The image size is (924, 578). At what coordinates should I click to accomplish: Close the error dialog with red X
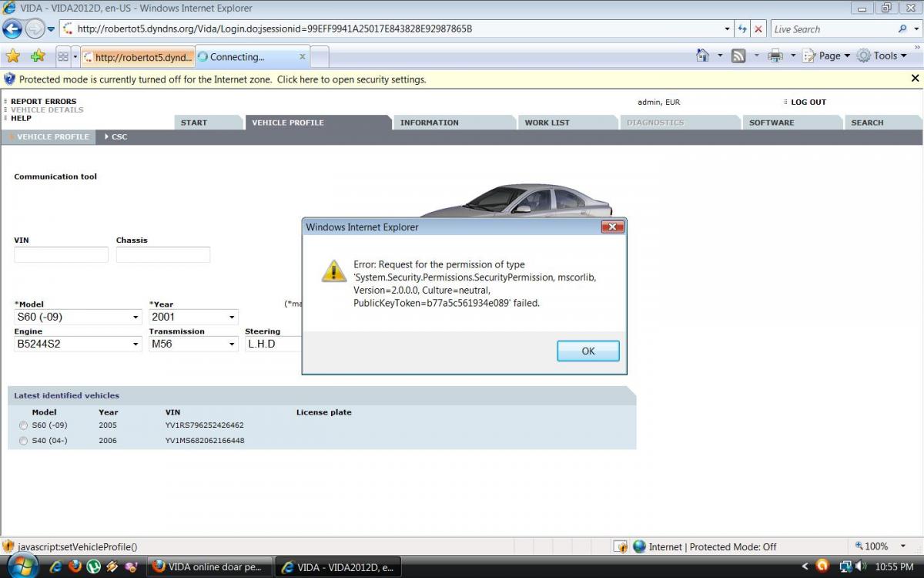pyautogui.click(x=612, y=227)
